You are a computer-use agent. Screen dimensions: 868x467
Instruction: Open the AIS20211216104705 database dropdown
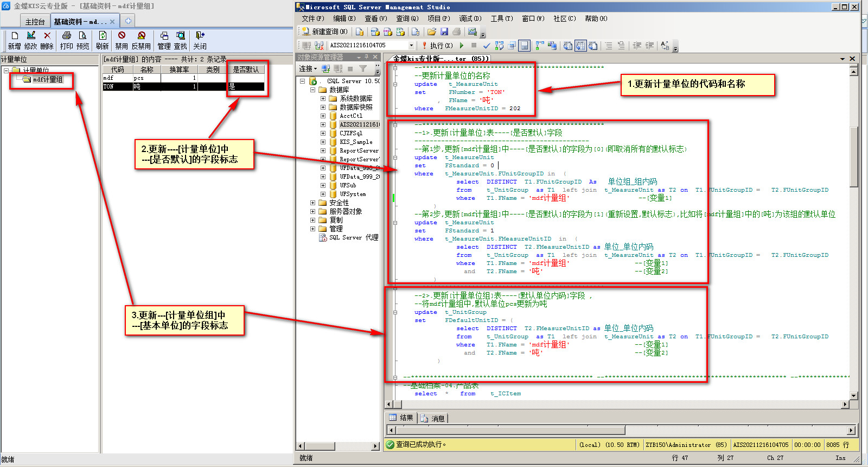pos(411,46)
